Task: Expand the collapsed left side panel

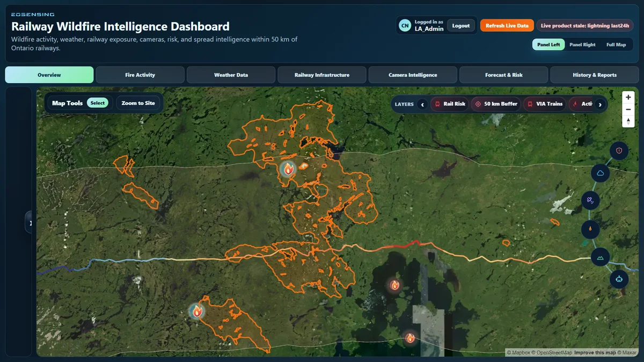Action: (x=30, y=223)
